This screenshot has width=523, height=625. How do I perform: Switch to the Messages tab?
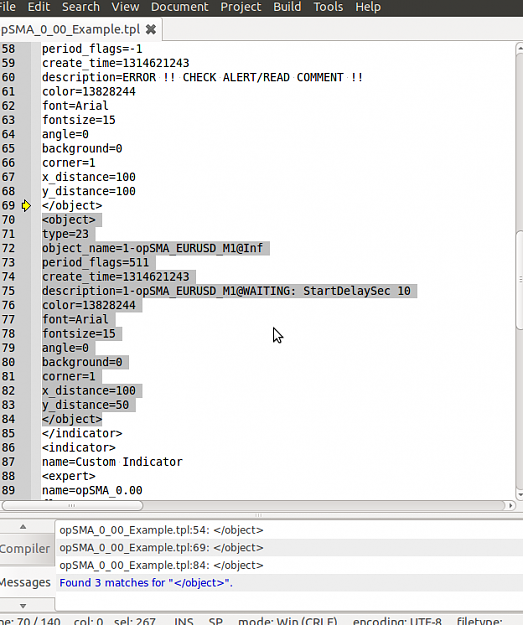pyautogui.click(x=25, y=582)
